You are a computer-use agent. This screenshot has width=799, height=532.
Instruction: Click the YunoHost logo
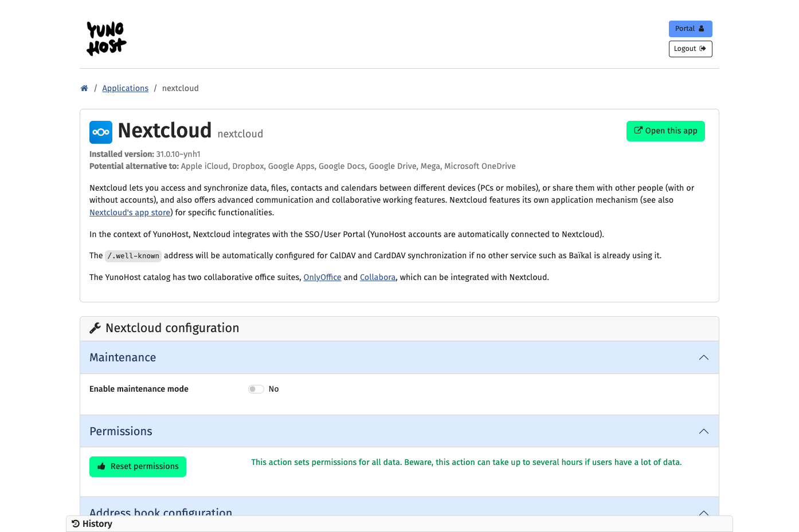click(107, 38)
